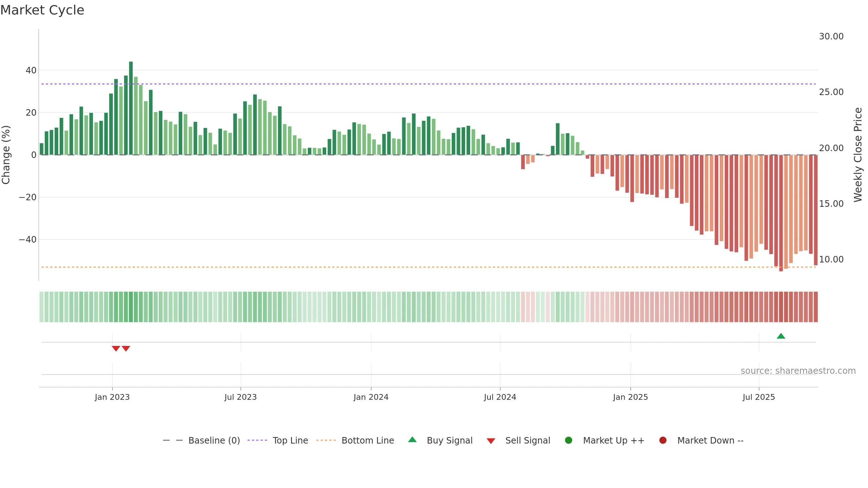Click the purple dotted line sample in the legend

pos(257,440)
